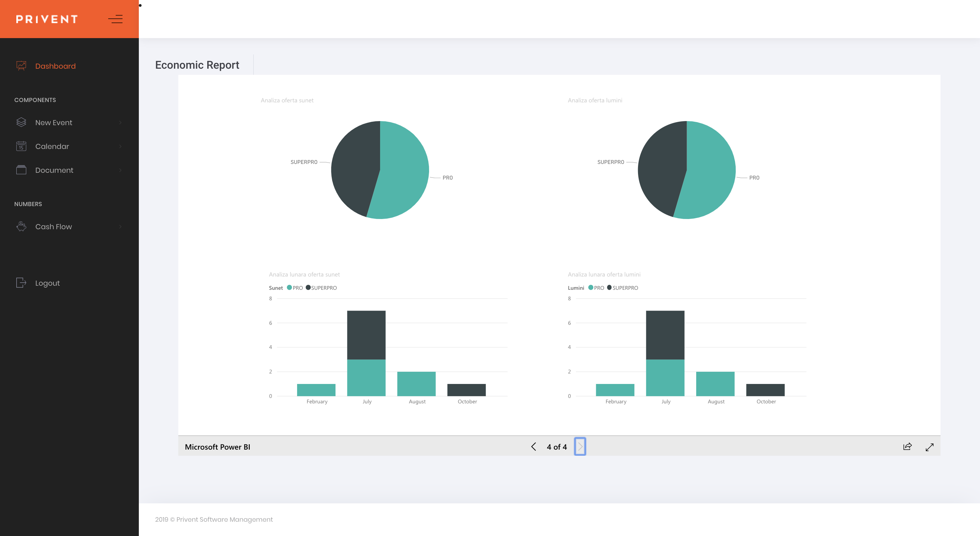Expand the Document submenu arrow
980x536 pixels.
tap(120, 170)
